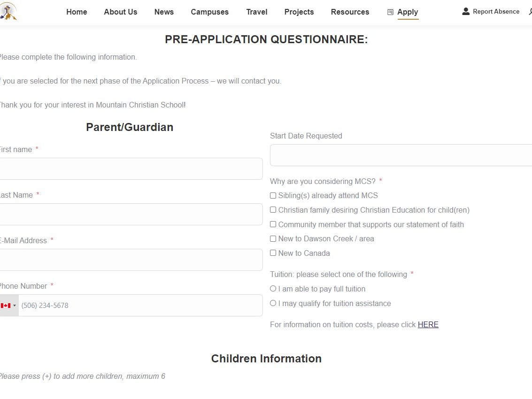Click the search magnifier icon
Image resolution: width=532 pixels, height=399 pixels.
530,12
